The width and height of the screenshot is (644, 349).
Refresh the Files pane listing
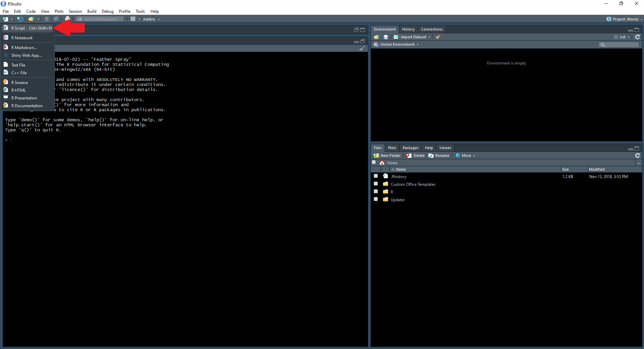coord(637,156)
